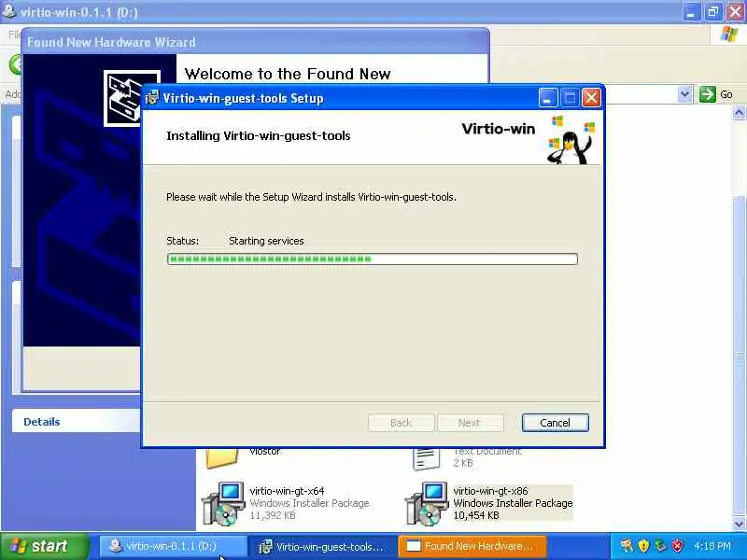Switch to virtio-win-0.1.1 (D:) taskbar item
Viewport: 747px width, 560px height.
[x=173, y=547]
